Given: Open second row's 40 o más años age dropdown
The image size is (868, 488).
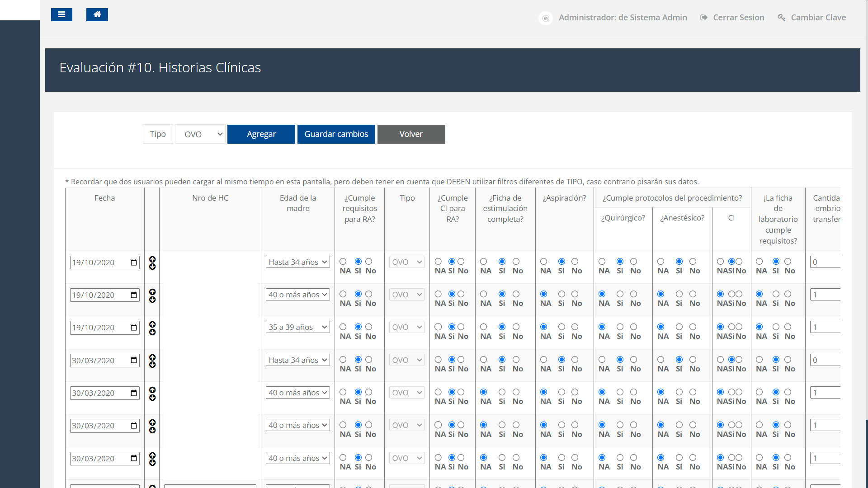Looking at the screenshot, I should pyautogui.click(x=298, y=295).
